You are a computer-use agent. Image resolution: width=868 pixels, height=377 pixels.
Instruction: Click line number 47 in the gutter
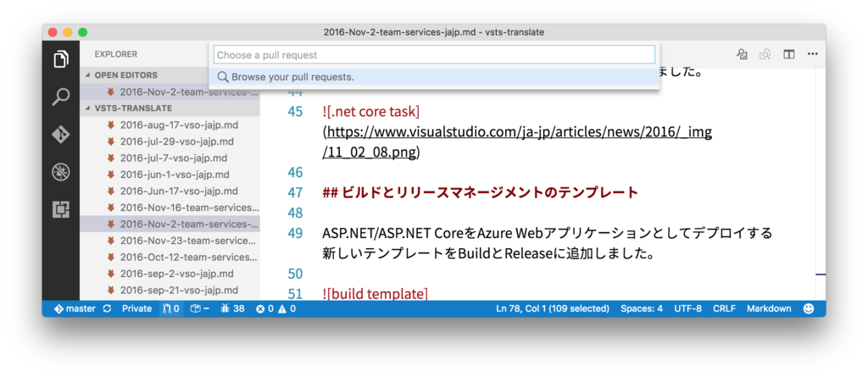(295, 192)
